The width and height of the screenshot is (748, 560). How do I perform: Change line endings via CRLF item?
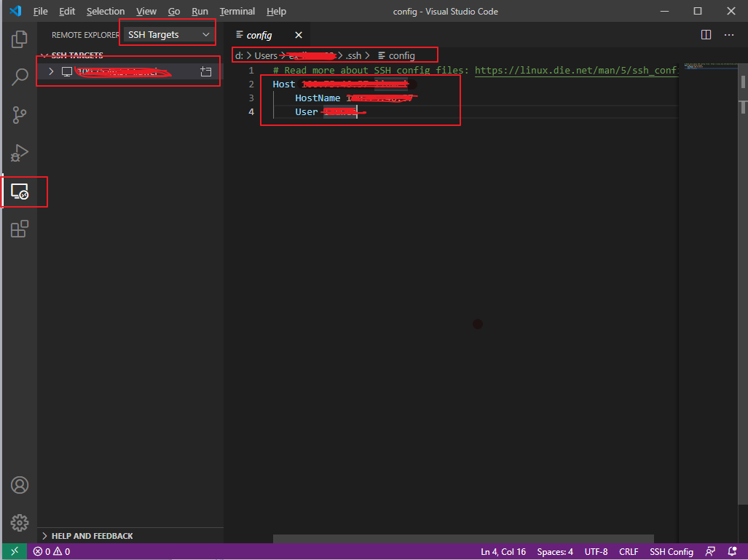pyautogui.click(x=629, y=551)
